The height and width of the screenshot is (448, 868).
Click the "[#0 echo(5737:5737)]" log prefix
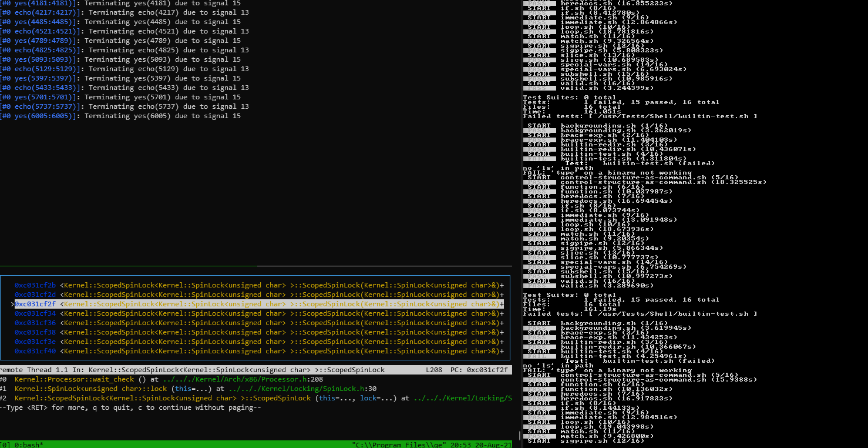coord(42,106)
